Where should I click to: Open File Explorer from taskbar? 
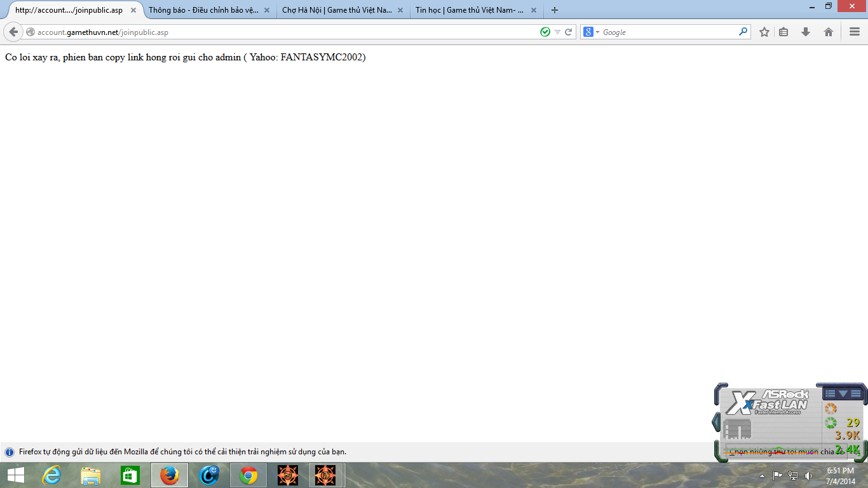(x=91, y=475)
